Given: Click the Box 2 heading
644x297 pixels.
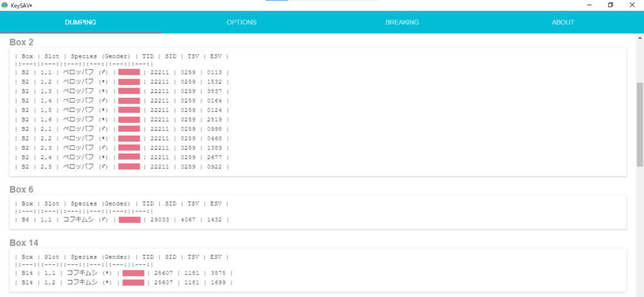Looking at the screenshot, I should pyautogui.click(x=21, y=42).
